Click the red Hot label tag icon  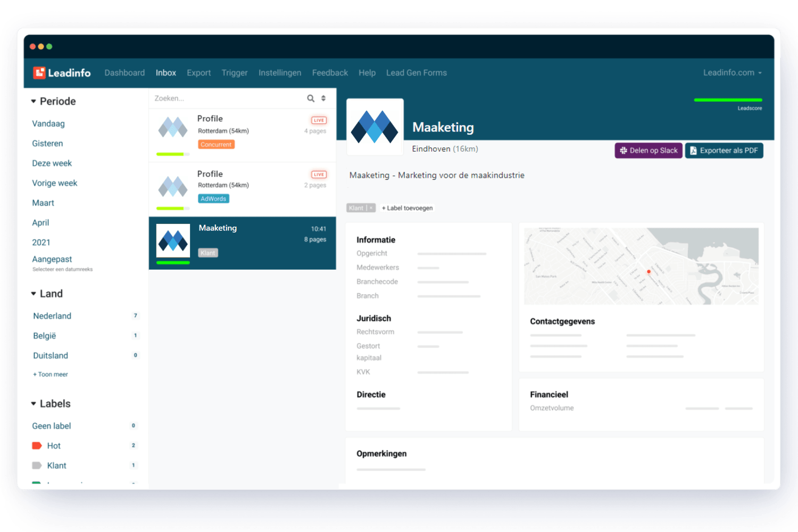click(x=37, y=446)
